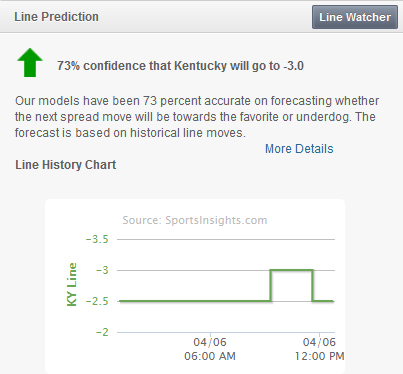Click the rising step edge of the green line
This screenshot has height=374, width=403.
pos(271,285)
